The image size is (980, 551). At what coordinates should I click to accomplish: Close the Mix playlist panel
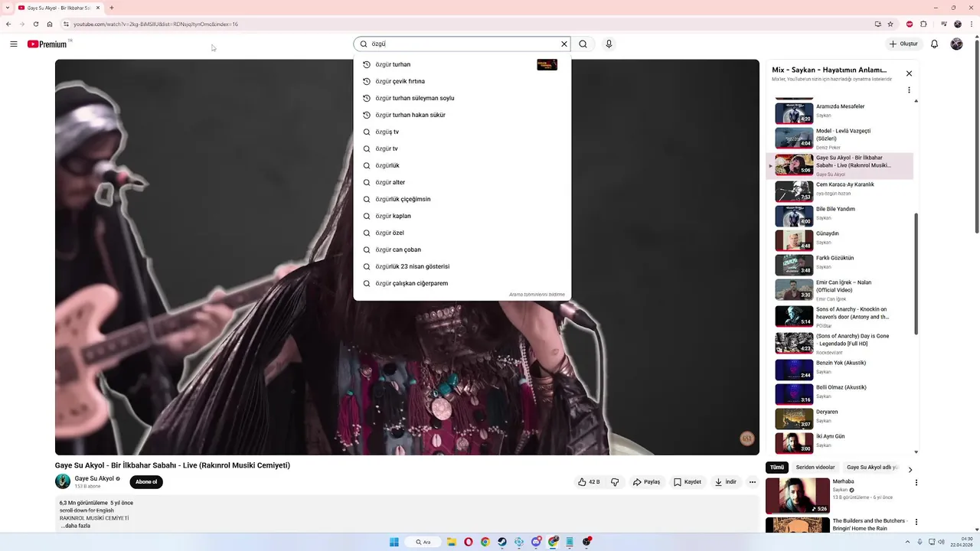[x=909, y=73]
